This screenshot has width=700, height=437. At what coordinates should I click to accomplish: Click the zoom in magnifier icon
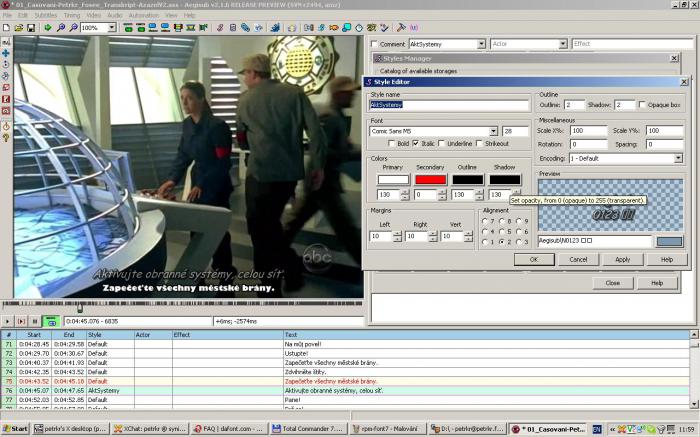[61, 28]
